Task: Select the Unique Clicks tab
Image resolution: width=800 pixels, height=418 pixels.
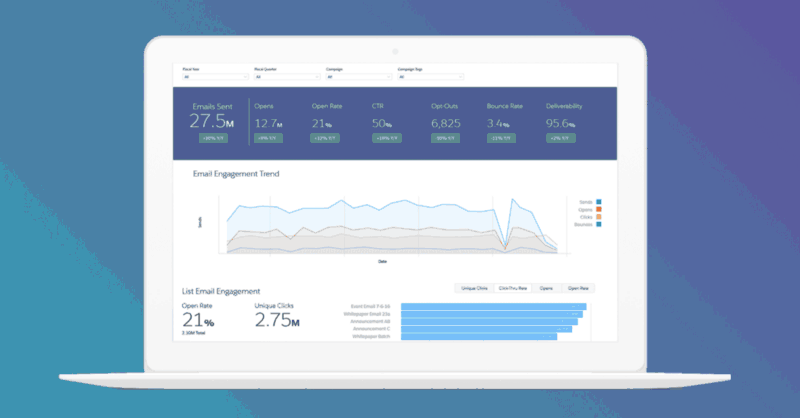Action: [x=474, y=288]
